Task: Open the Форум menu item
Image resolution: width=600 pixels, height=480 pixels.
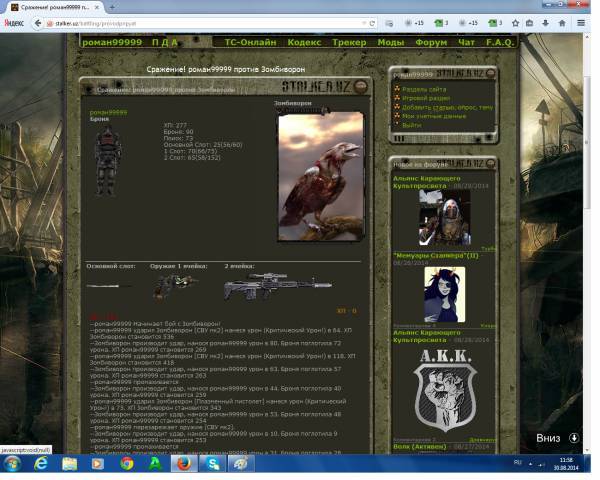Action: point(431,42)
